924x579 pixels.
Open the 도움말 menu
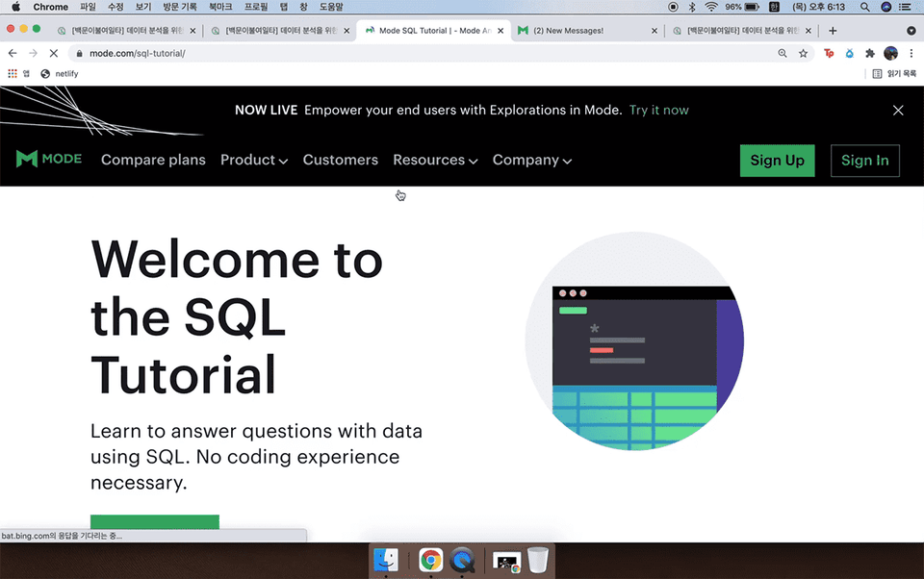point(331,7)
